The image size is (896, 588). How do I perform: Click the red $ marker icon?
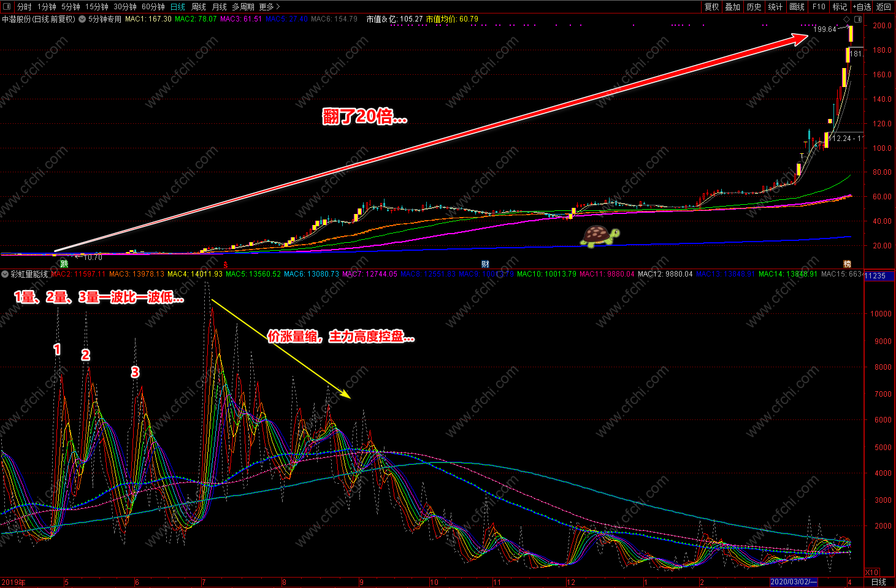click(225, 265)
